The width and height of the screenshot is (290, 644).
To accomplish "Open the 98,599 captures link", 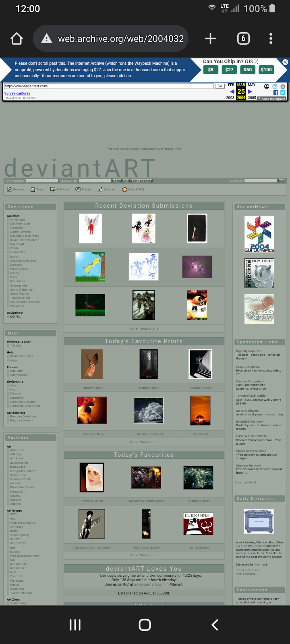I will (17, 93).
